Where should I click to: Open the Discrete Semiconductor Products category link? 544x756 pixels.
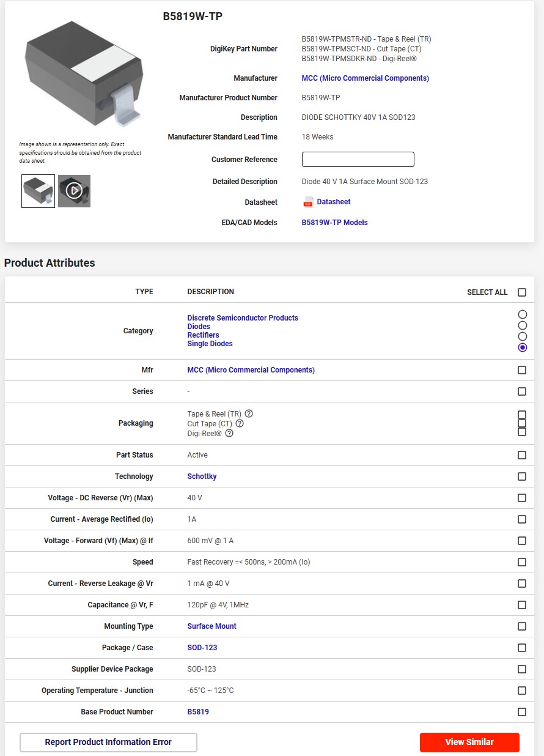243,318
